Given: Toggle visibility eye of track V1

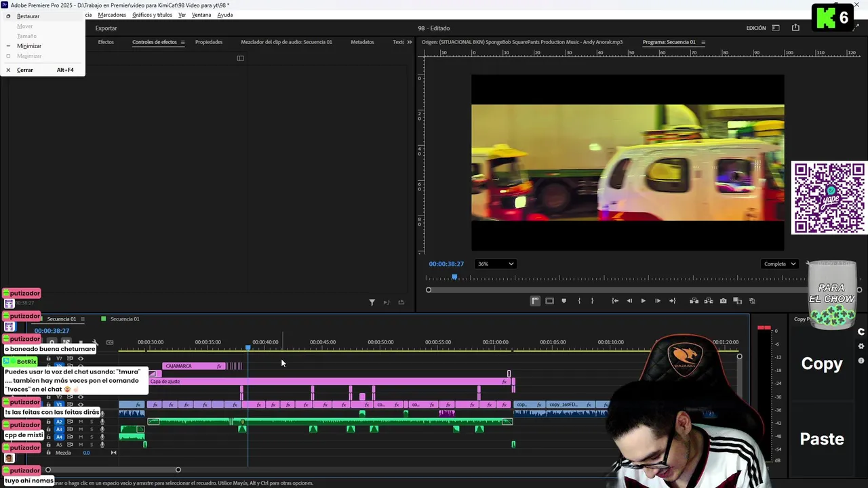Looking at the screenshot, I should point(81,405).
